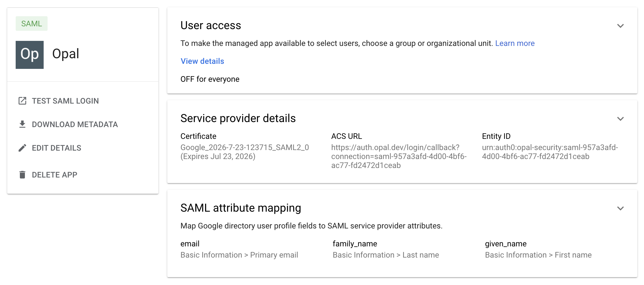This screenshot has height=285, width=644.
Task: Select DOWNLOAD METADATA
Action: point(75,124)
